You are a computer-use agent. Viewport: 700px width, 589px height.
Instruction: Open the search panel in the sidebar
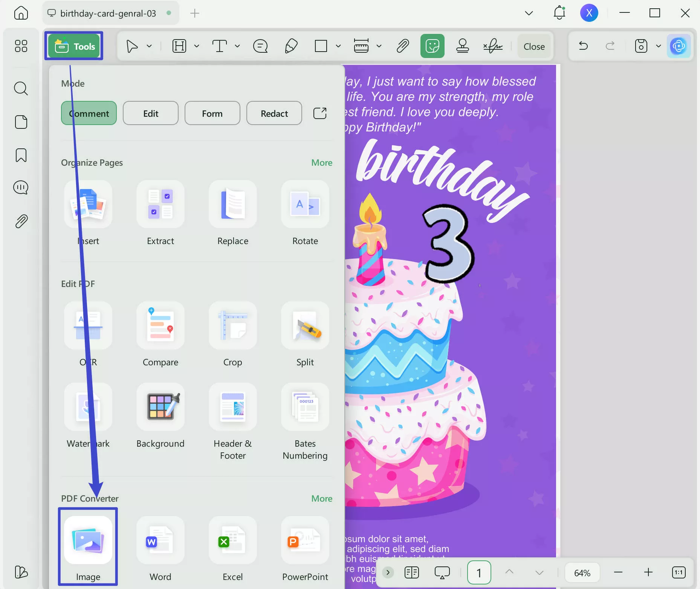(21, 89)
